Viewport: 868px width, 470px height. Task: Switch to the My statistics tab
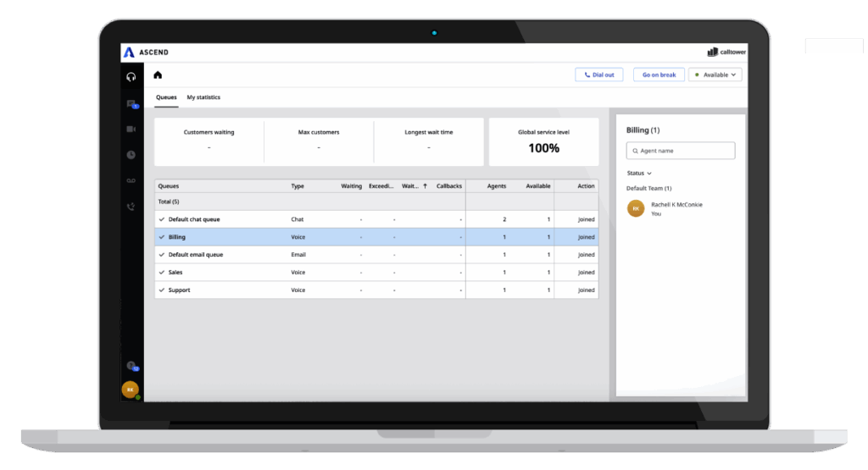click(203, 97)
